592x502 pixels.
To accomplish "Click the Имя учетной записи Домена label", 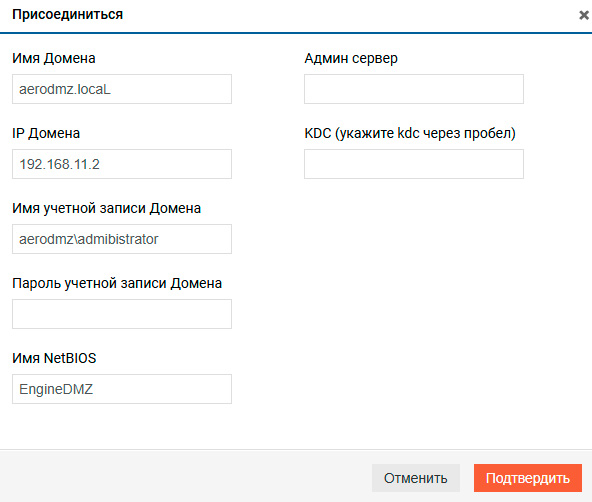I will pos(106,208).
